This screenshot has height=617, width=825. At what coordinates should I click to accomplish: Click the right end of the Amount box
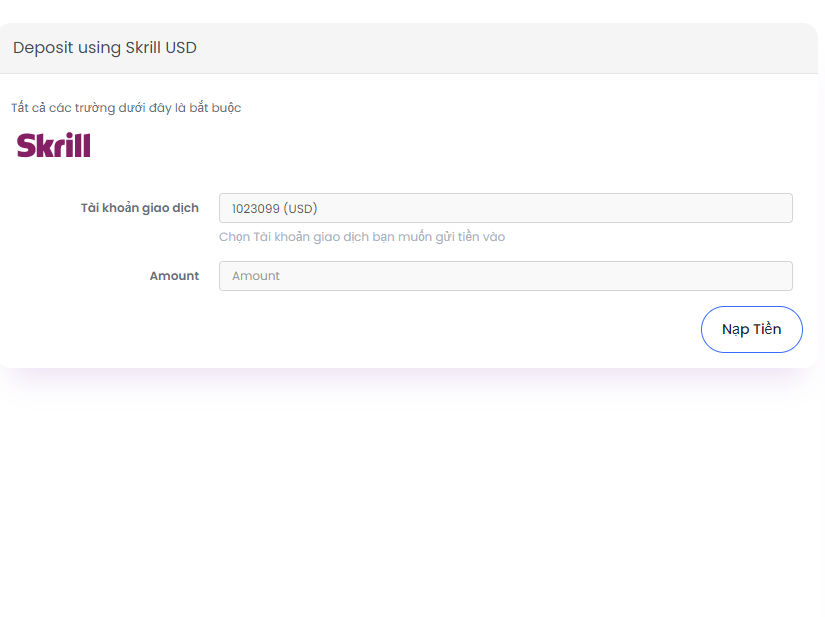point(779,276)
